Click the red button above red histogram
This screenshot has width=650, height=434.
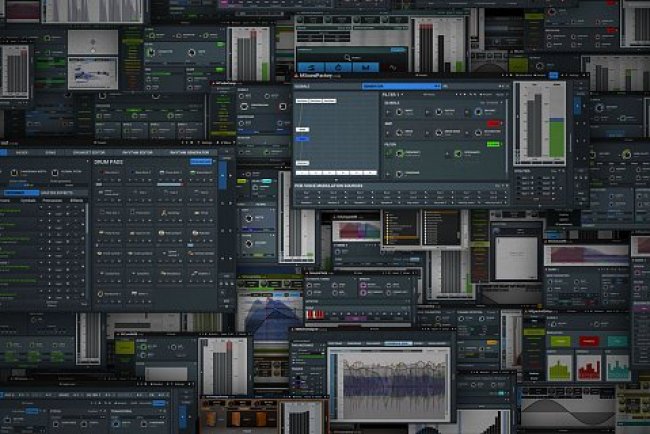tap(589, 341)
